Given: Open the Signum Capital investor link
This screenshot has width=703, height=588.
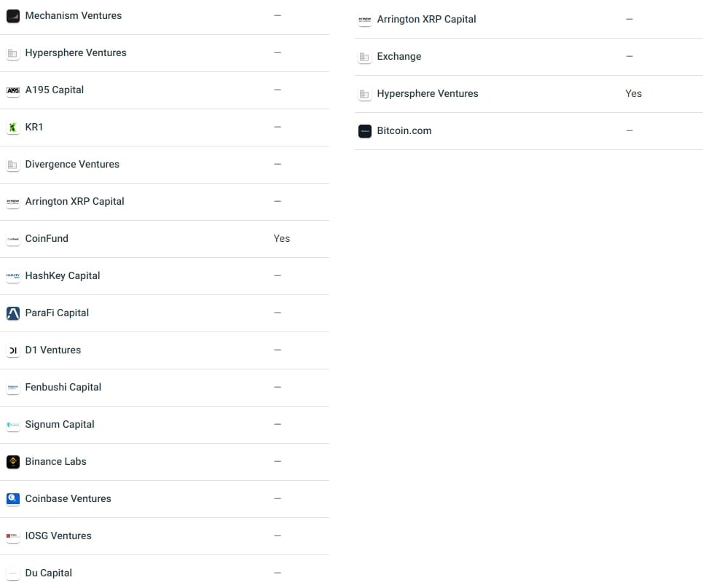Looking at the screenshot, I should click(x=60, y=424).
